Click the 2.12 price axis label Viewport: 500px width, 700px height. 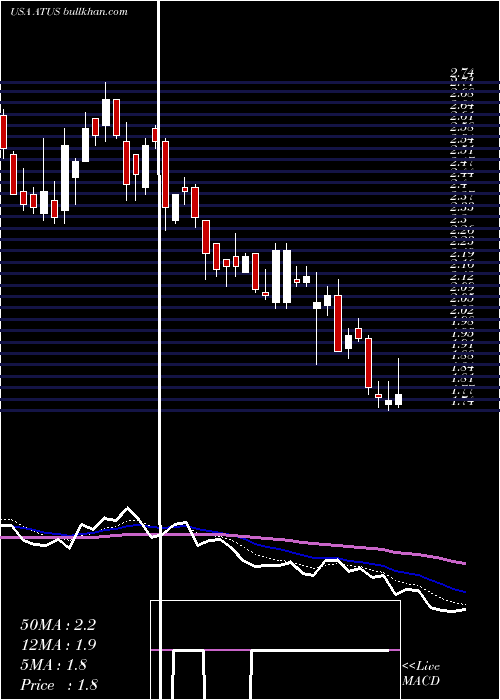[462, 277]
